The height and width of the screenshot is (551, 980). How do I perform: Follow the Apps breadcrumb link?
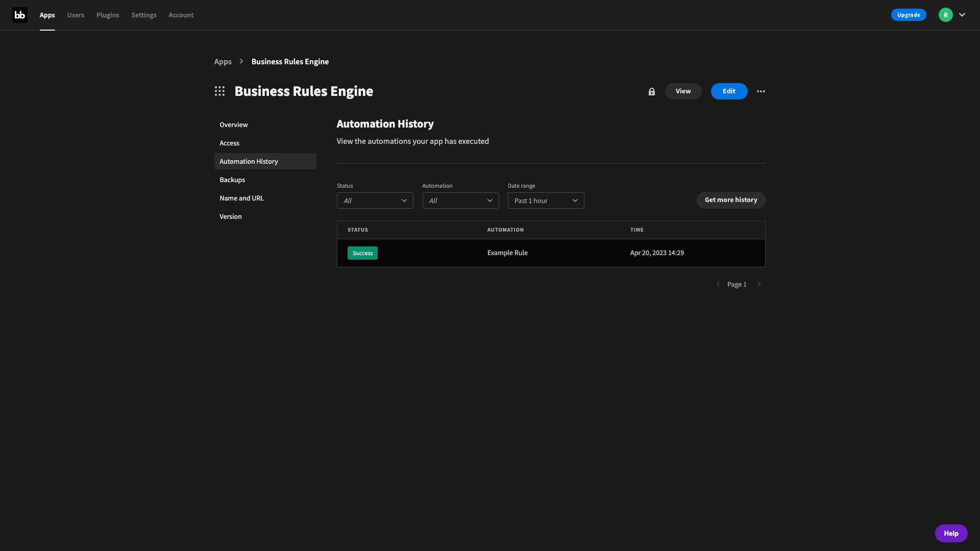pyautogui.click(x=223, y=62)
